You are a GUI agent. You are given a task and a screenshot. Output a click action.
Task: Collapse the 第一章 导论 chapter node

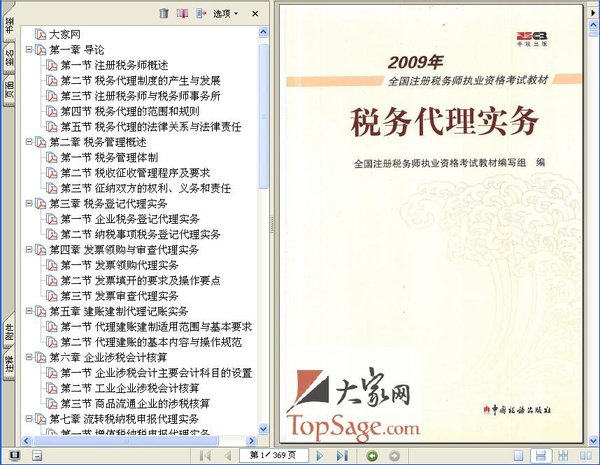pos(29,49)
